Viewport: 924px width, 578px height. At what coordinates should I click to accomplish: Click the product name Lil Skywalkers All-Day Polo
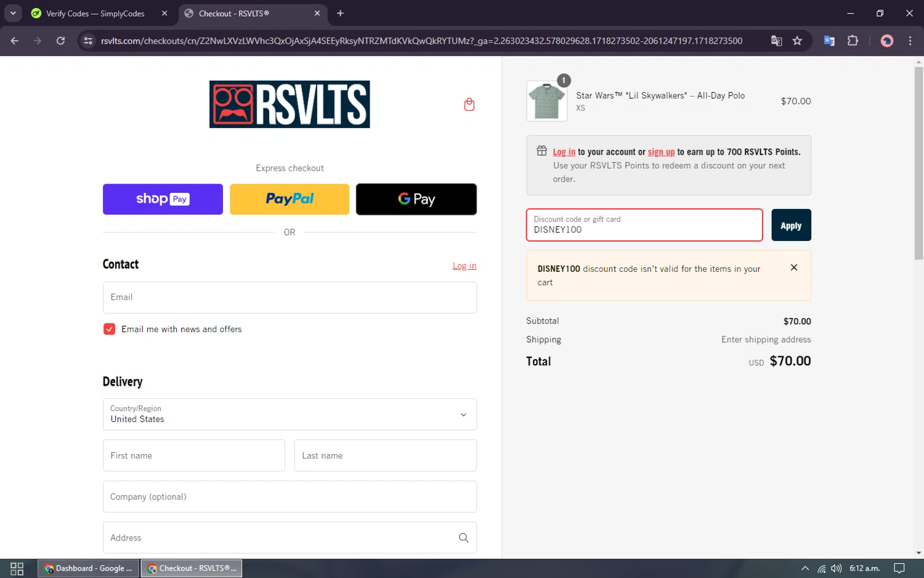pos(660,96)
